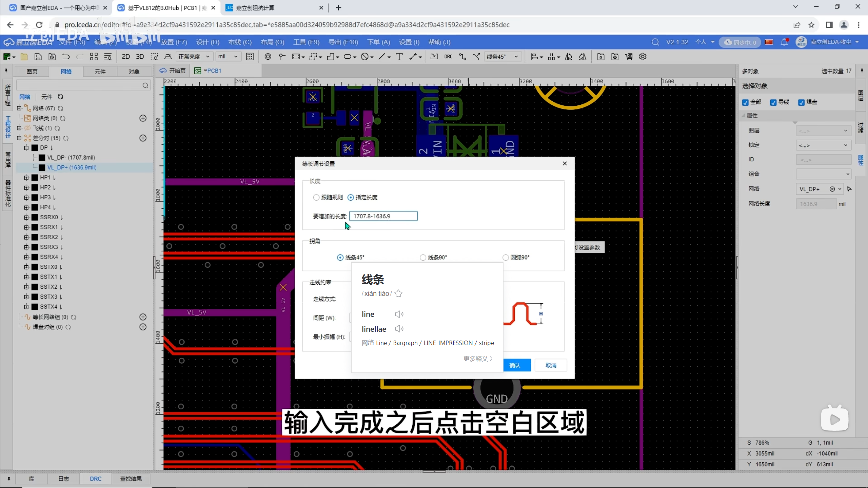Click the search magnifier in net panel
Screen dimensions: 868x488
pyautogui.click(x=145, y=85)
